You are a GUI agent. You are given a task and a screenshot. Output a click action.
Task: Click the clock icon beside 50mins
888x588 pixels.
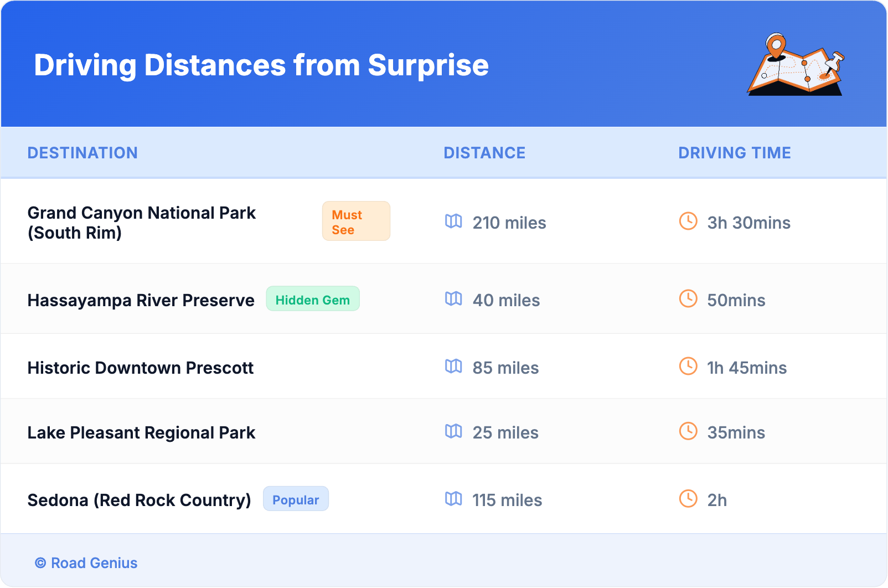(x=688, y=299)
